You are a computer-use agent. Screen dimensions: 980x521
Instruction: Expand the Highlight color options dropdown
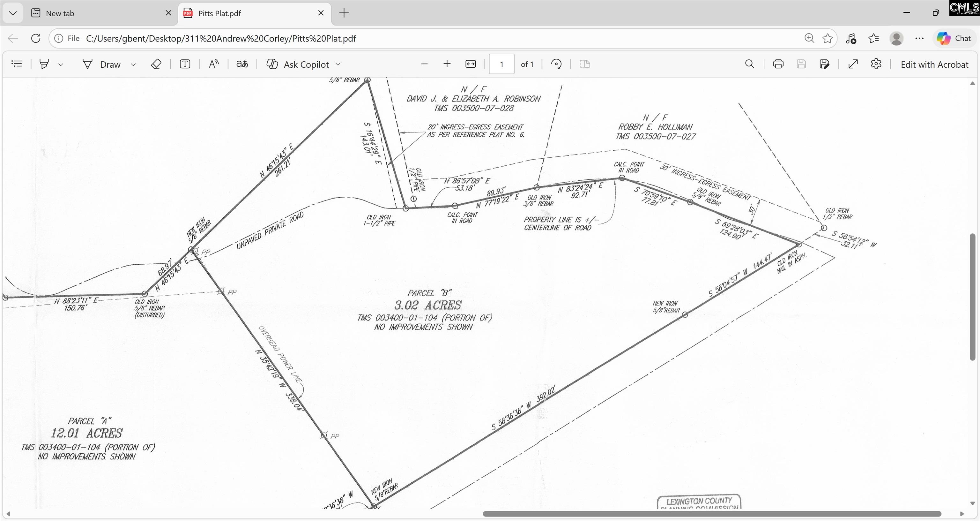(61, 64)
